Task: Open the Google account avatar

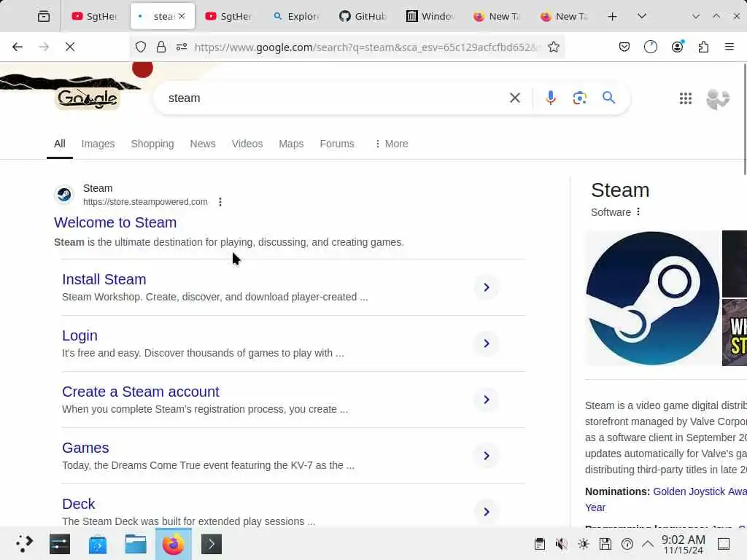Action: coord(718,99)
